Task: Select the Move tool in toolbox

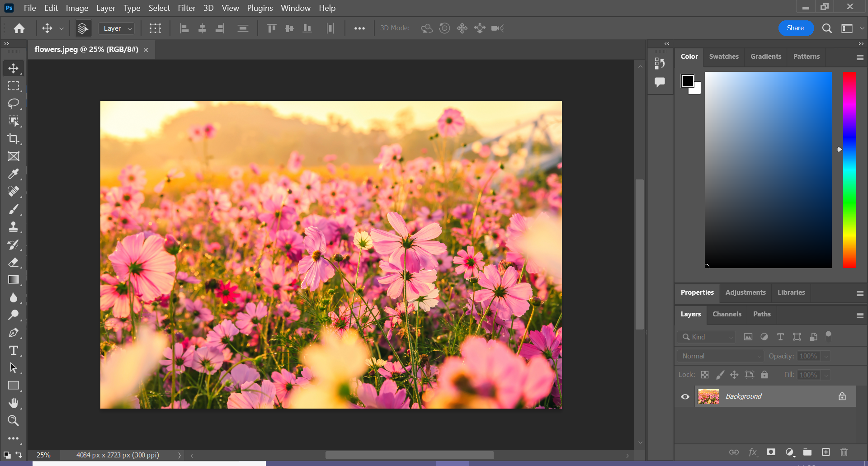Action: tap(14, 68)
